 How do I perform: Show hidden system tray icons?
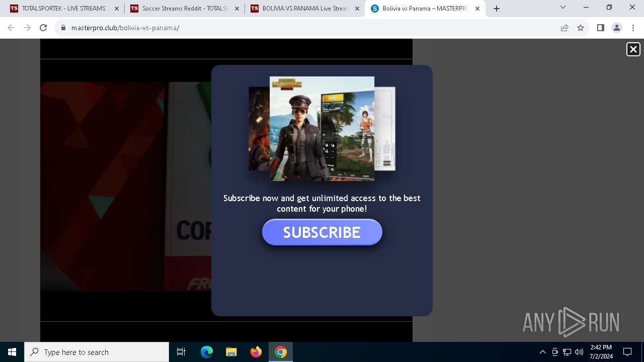tap(543, 352)
